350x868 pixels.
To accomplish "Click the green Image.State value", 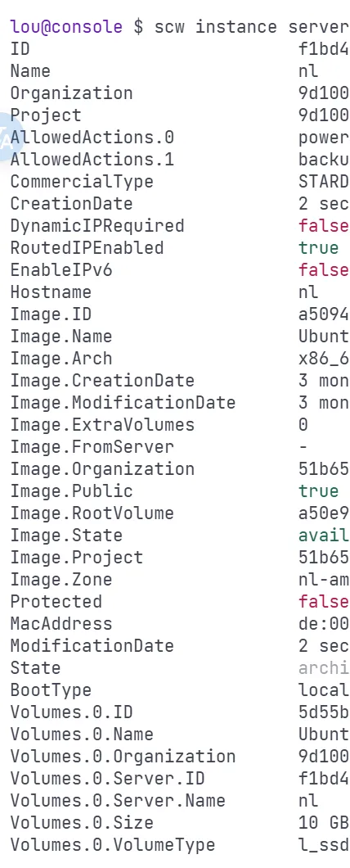I will click(x=324, y=536).
